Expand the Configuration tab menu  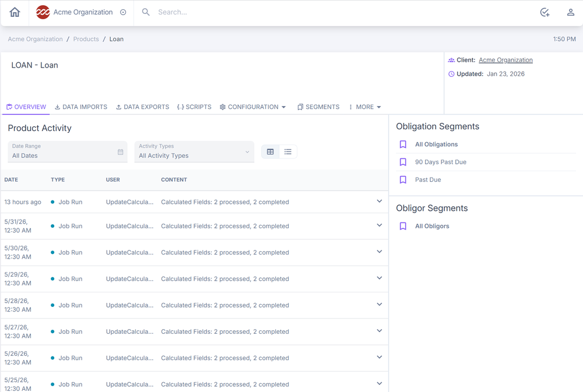pos(253,107)
